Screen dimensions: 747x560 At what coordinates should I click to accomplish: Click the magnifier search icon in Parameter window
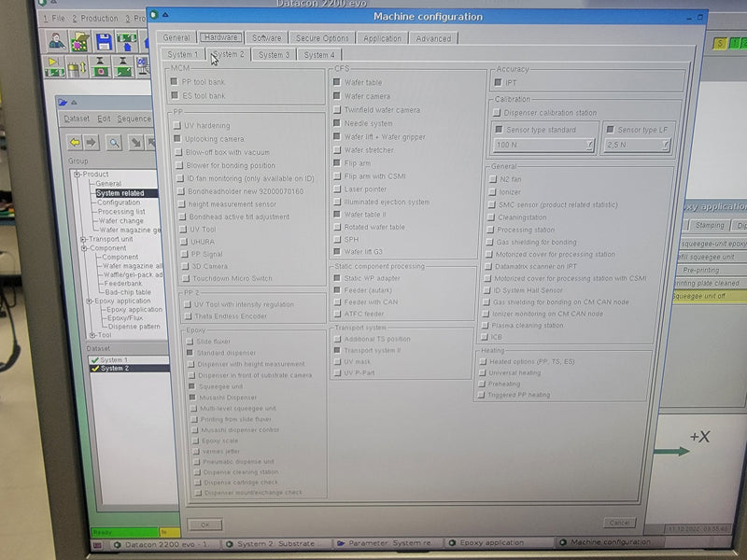click(x=114, y=143)
